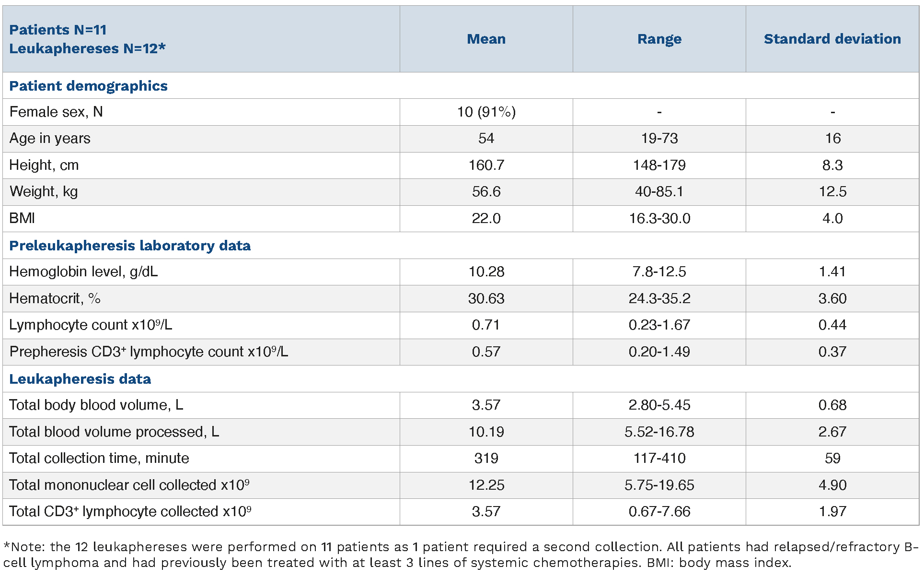Click the BMI row label
Image resolution: width=924 pixels, height=578 pixels.
22,218
